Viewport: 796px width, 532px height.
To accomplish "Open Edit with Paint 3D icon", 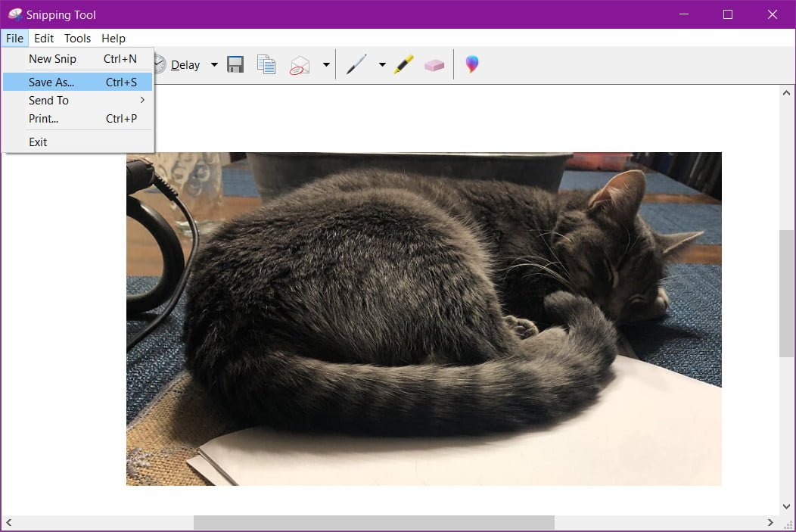I will 472,65.
